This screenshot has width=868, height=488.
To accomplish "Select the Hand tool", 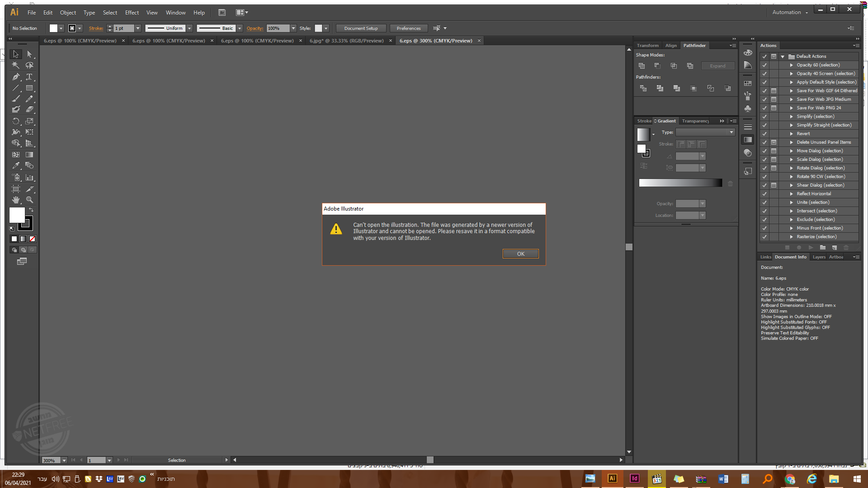I will click(16, 200).
